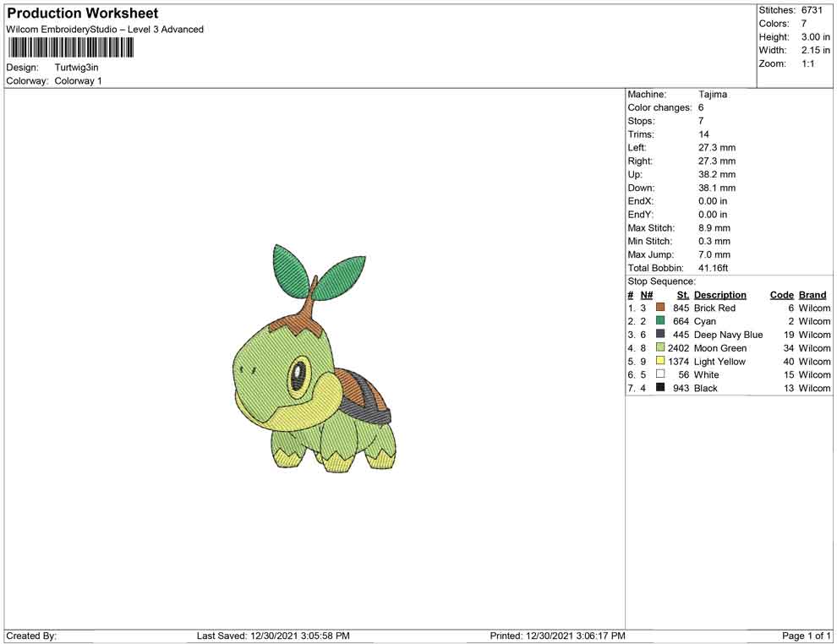Click the 'Brand' column header
Viewport: 837px width, 644px height.
tap(812, 295)
